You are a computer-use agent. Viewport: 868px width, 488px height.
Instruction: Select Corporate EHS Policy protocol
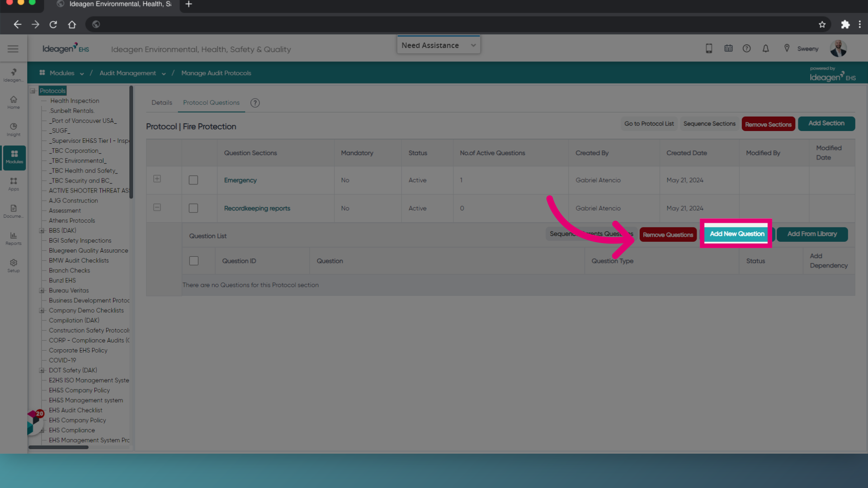coord(78,350)
